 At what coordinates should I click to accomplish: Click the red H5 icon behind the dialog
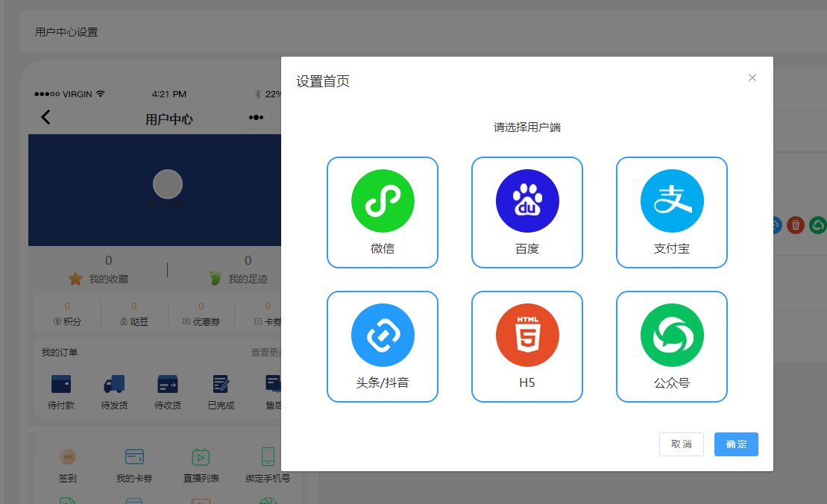pyautogui.click(x=796, y=225)
